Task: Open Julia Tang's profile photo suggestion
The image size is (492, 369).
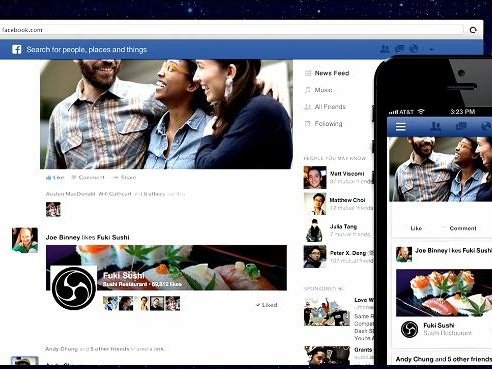Action: point(315,230)
